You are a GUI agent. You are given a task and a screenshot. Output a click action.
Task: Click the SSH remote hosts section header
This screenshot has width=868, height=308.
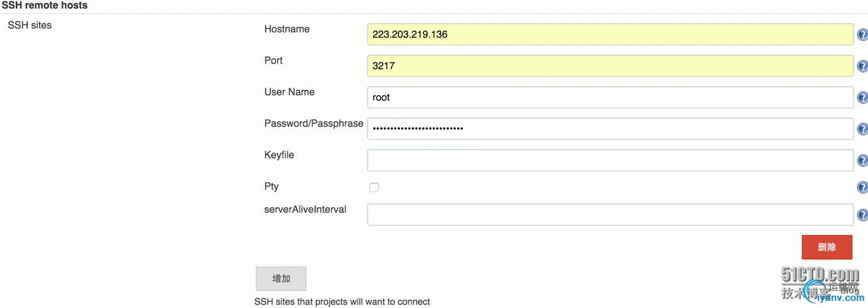(45, 5)
